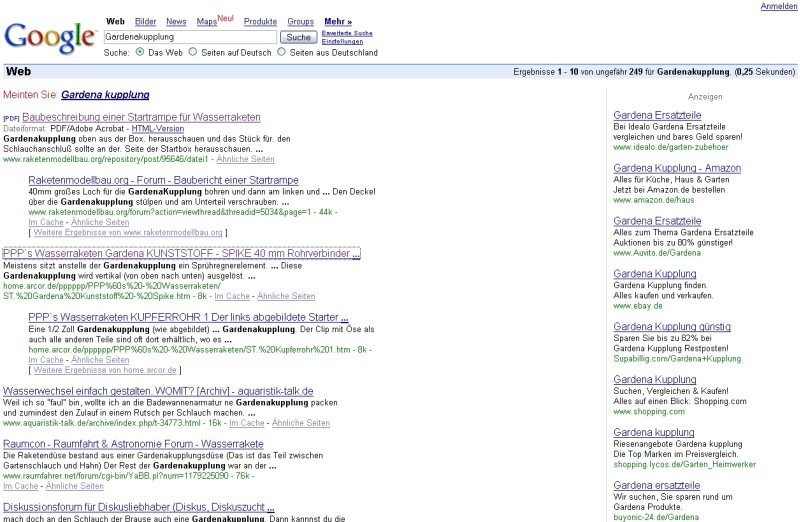Open the 'Gardena Kupplung - Amazon' ad
The height and width of the screenshot is (522, 800).
pyautogui.click(x=677, y=168)
